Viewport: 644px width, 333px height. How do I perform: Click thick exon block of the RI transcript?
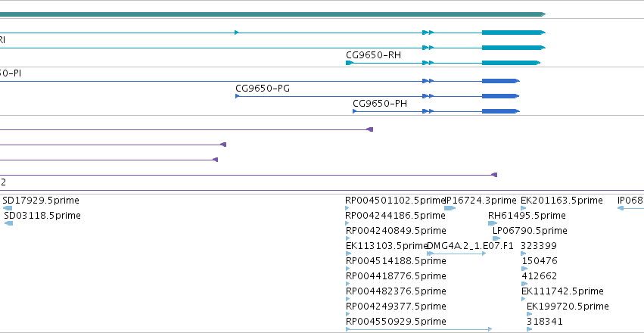pos(513,48)
